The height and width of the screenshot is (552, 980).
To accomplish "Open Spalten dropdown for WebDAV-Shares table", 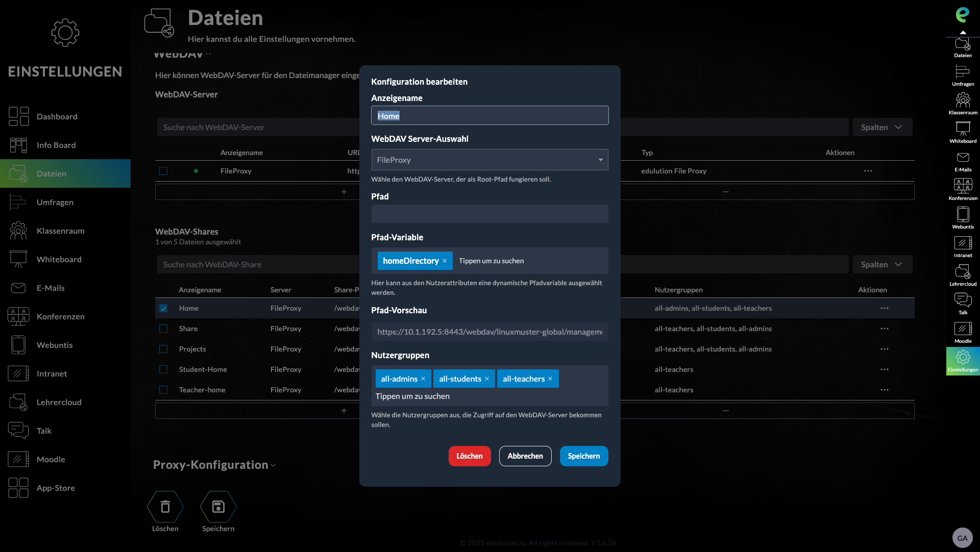I will coord(882,264).
